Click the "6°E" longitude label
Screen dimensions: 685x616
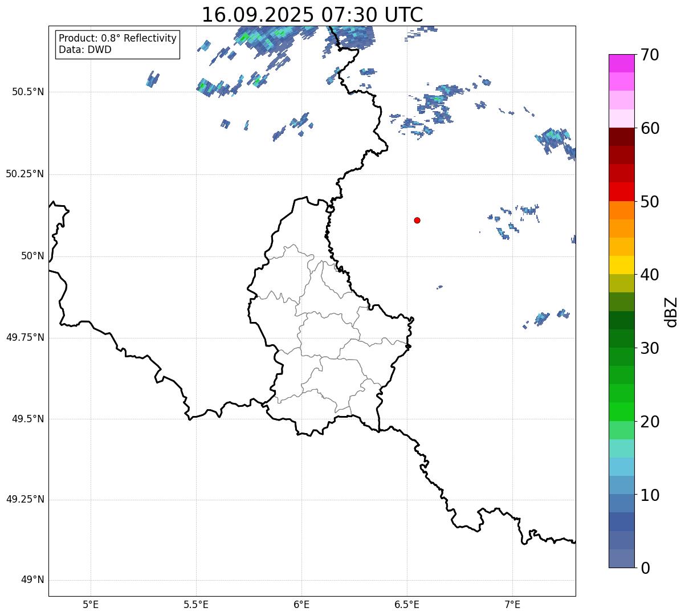[301, 605]
